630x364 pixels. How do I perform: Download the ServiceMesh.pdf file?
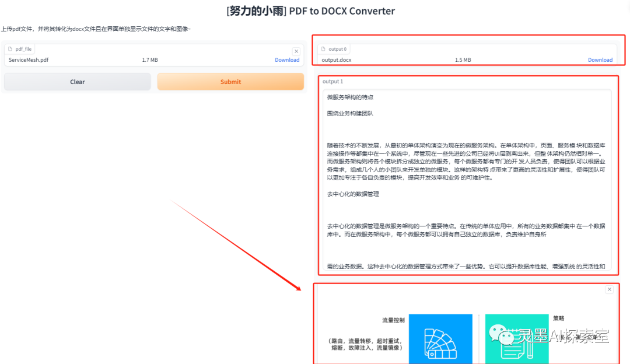coord(287,60)
